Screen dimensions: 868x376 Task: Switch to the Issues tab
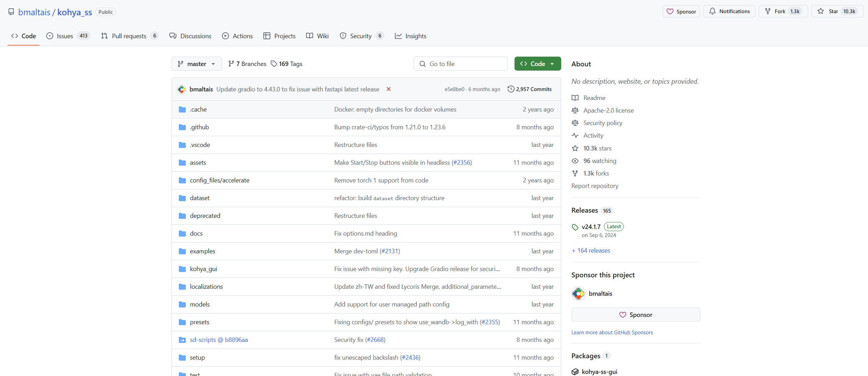coord(65,36)
